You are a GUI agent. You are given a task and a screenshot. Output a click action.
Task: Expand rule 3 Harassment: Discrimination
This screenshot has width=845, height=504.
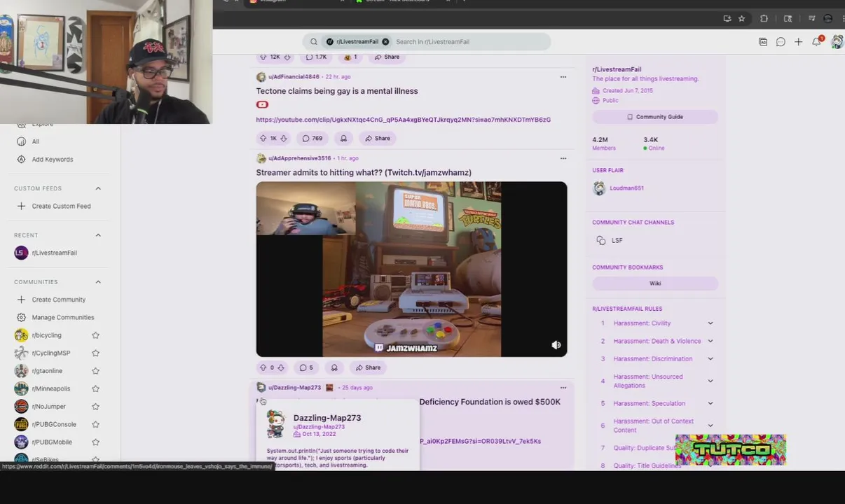click(x=710, y=359)
